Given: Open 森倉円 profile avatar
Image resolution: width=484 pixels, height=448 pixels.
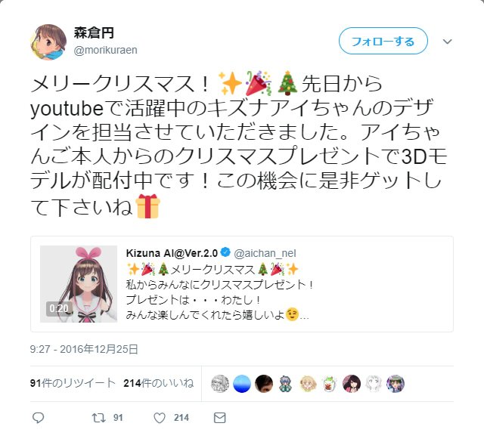Looking at the screenshot, I should 48,42.
